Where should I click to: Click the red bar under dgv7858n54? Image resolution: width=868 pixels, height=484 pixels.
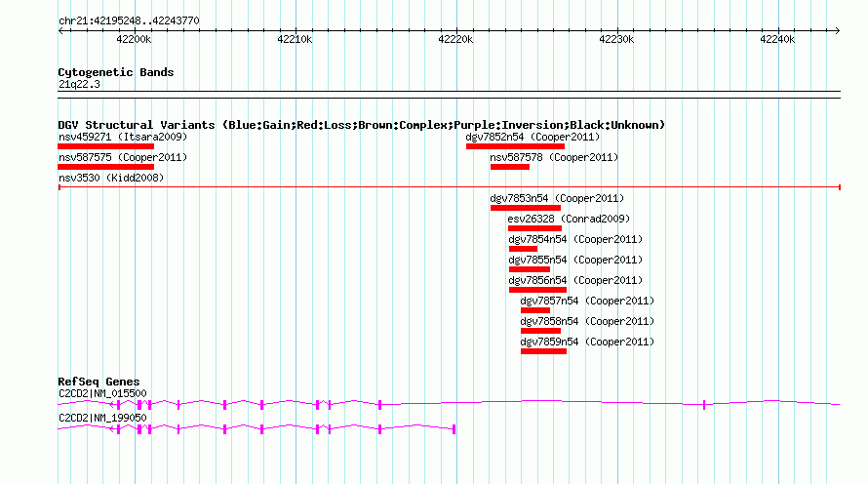[541, 331]
